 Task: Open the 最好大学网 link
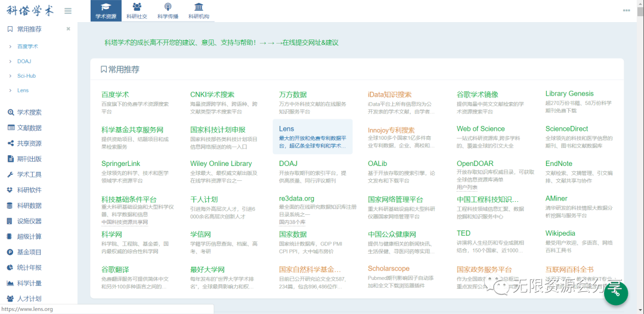point(208,270)
